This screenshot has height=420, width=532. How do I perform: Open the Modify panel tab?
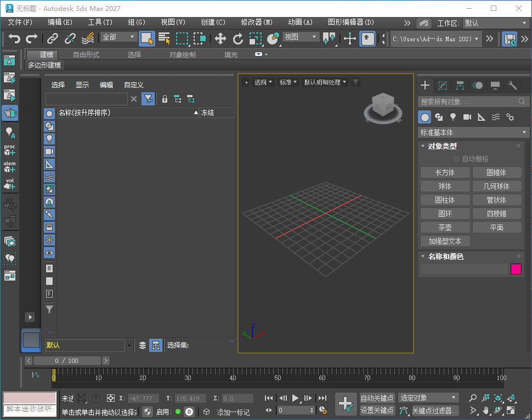click(x=443, y=86)
